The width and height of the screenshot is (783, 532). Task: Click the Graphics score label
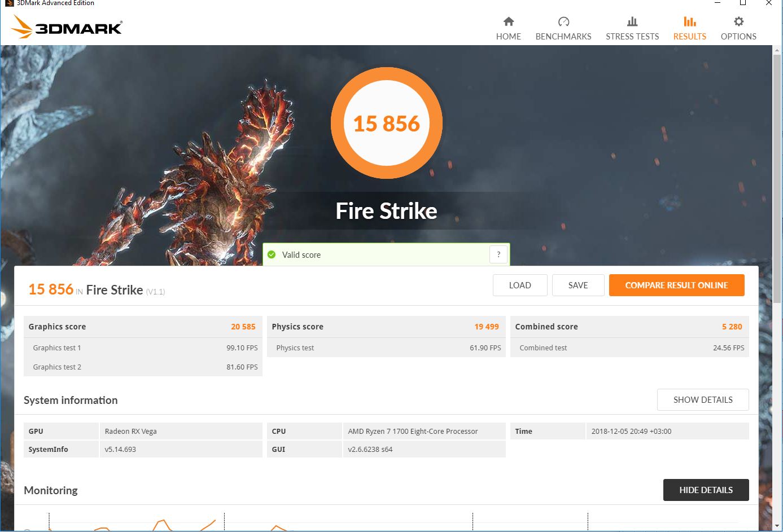(x=57, y=327)
